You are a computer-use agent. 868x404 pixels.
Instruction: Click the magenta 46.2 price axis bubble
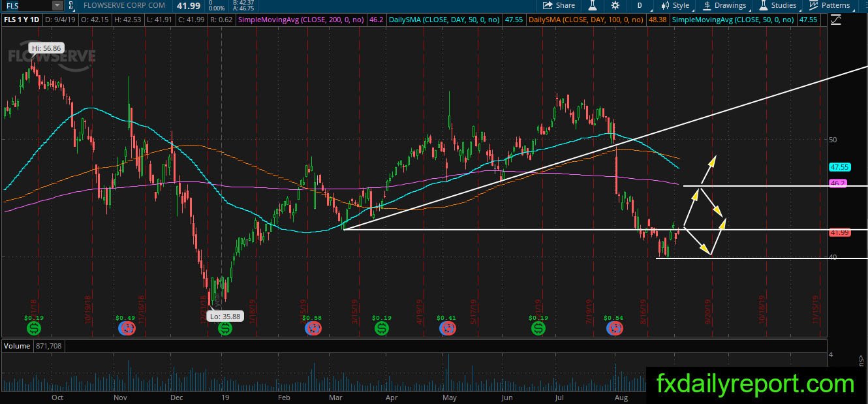pos(838,183)
